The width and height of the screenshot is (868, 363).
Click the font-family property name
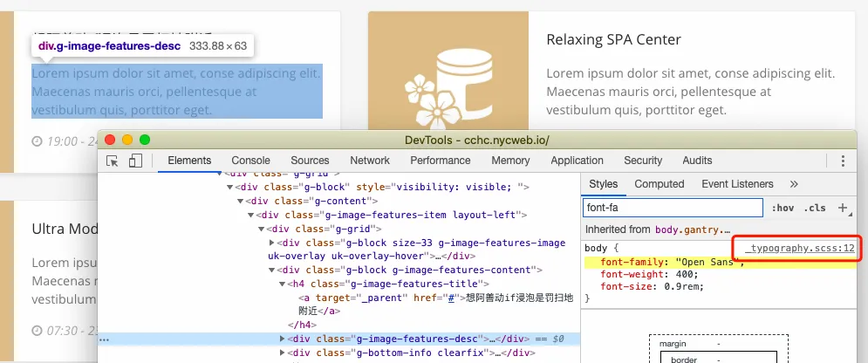(634, 262)
